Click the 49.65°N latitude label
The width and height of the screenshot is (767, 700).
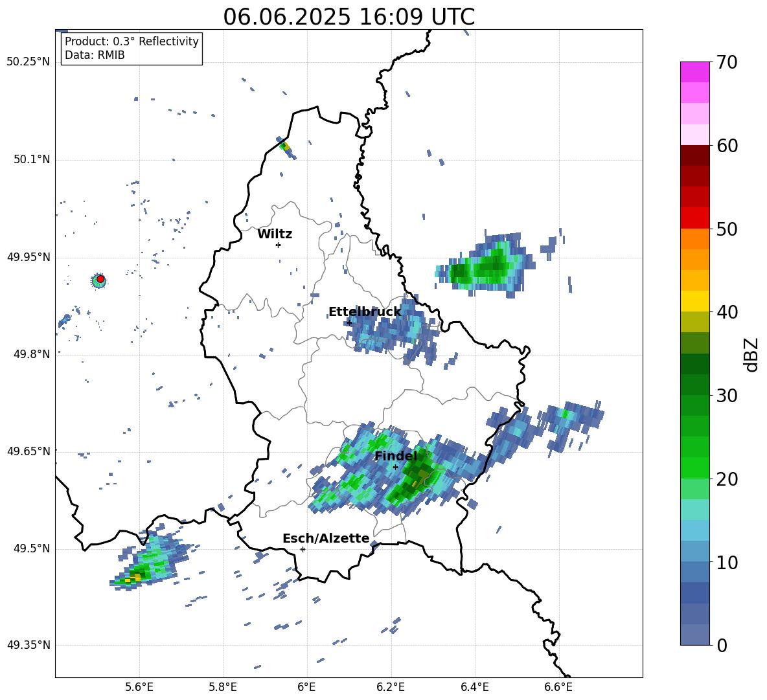(x=29, y=451)
